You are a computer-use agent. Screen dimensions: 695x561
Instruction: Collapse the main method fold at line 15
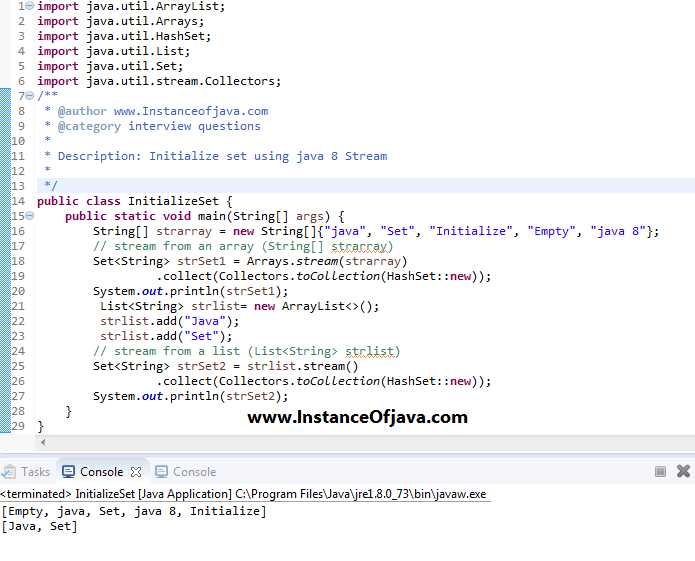point(30,216)
